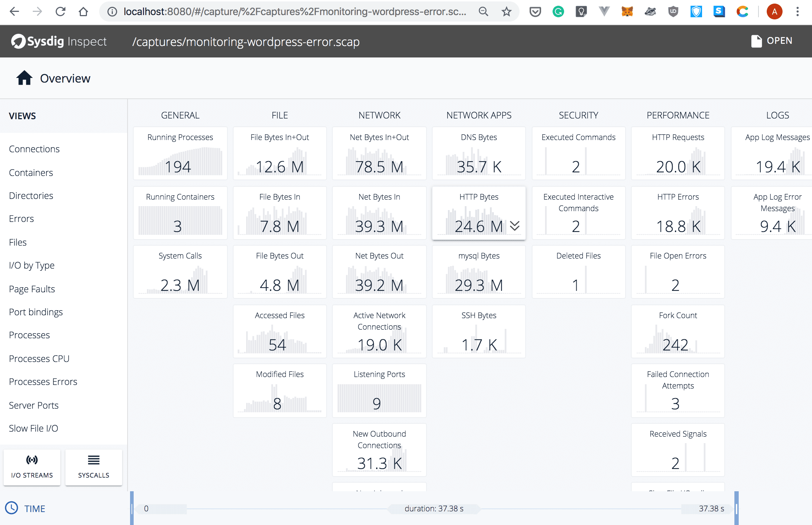Open Net Bytes In+Out tile
Image resolution: width=812 pixels, height=525 pixels.
(x=379, y=153)
